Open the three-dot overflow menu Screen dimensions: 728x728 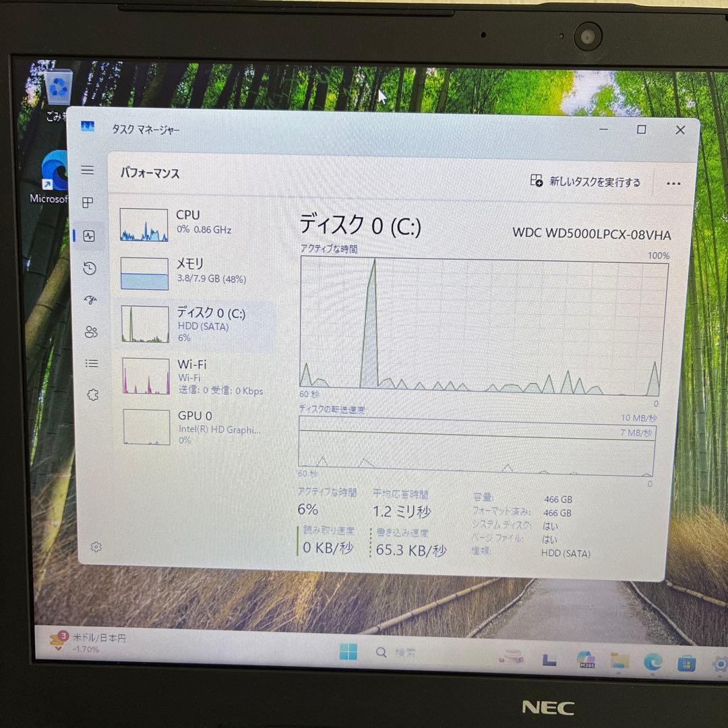(673, 182)
